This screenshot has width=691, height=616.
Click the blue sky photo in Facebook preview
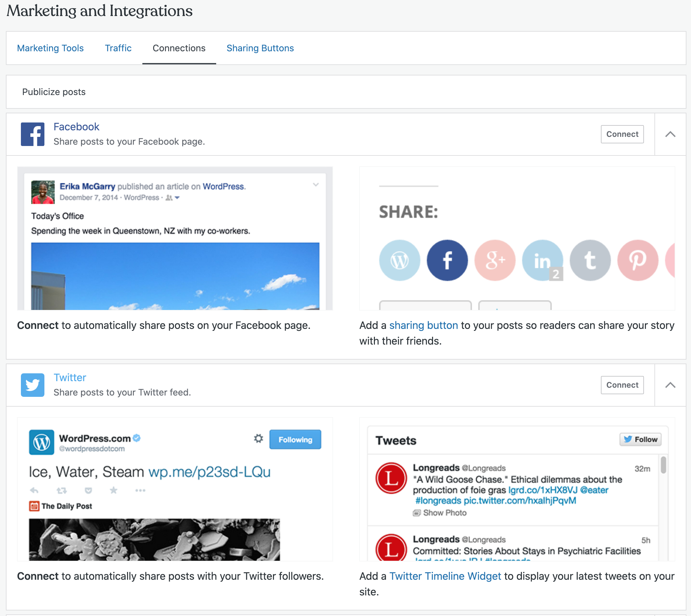coord(175,276)
